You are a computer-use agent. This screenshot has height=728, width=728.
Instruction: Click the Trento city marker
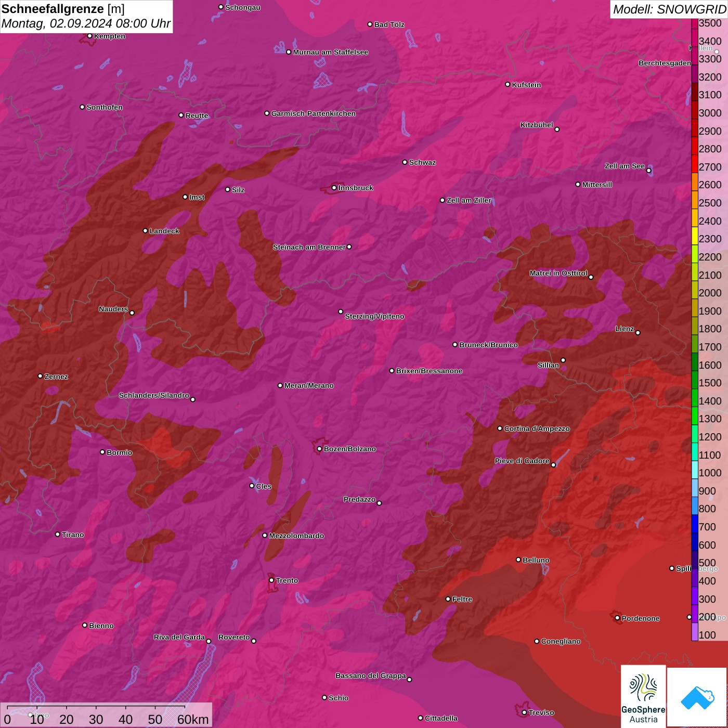271,580
